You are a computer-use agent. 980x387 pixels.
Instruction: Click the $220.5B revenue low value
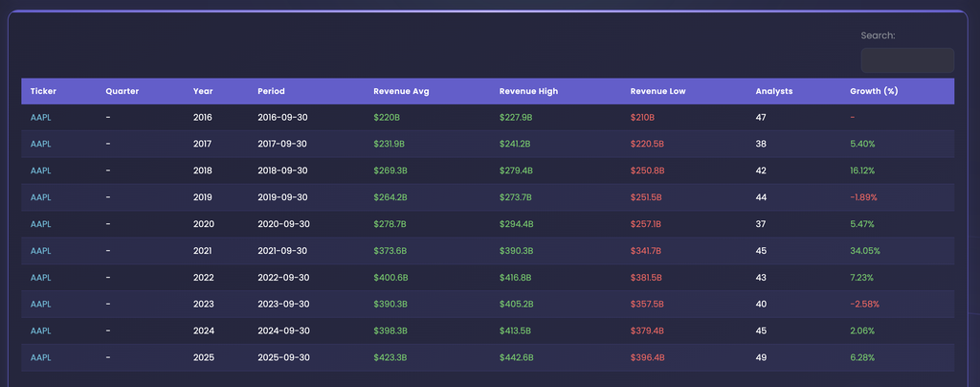(648, 144)
